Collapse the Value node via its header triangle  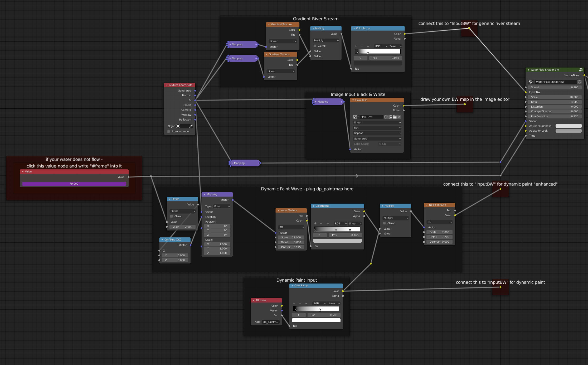tap(23, 172)
